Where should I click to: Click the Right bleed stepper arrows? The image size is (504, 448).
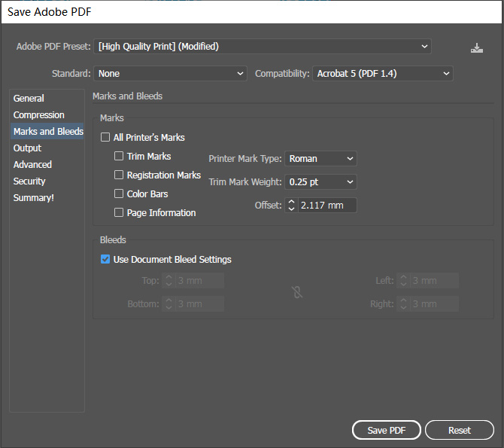pos(403,304)
